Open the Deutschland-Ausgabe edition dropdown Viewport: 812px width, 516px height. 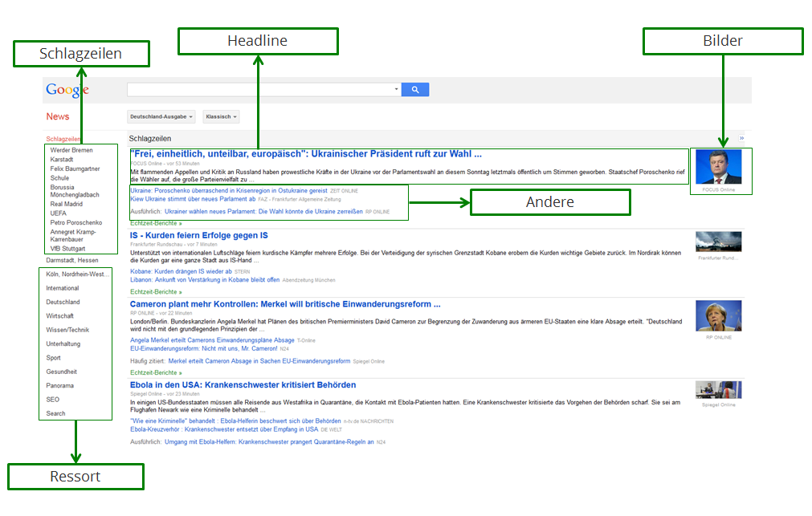pos(161,116)
